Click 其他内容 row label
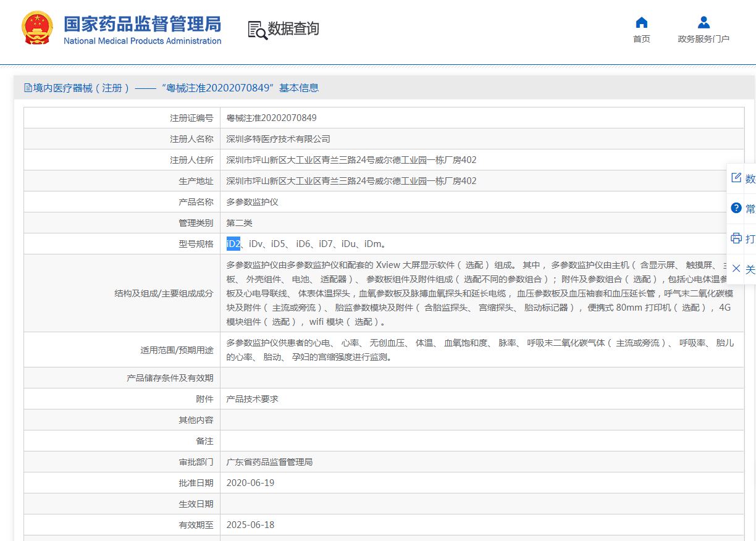 [196, 420]
